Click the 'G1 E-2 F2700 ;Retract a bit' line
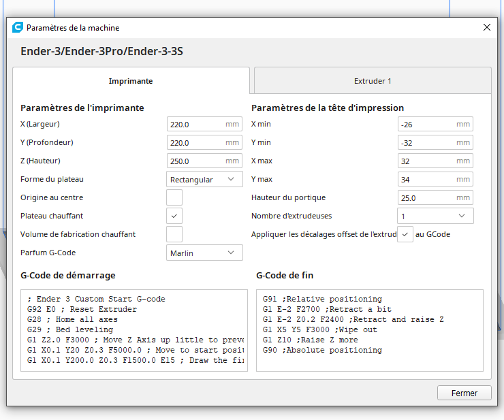504x420 pixels. [327, 309]
